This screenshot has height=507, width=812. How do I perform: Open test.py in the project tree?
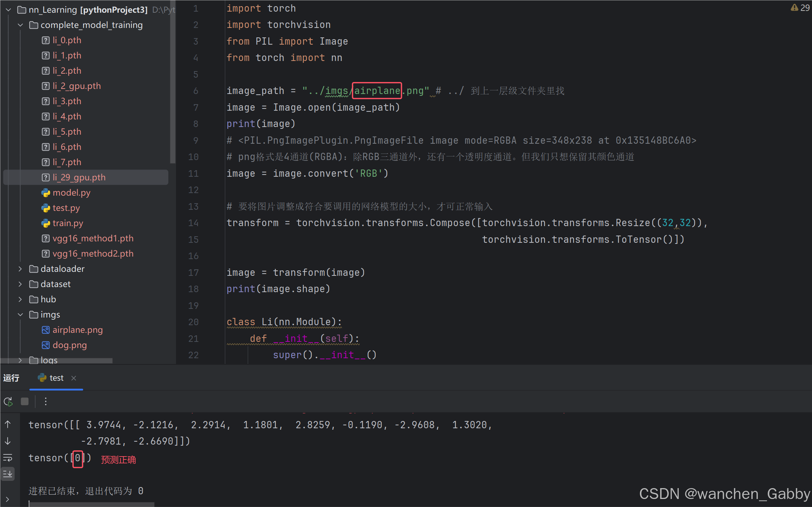(66, 208)
